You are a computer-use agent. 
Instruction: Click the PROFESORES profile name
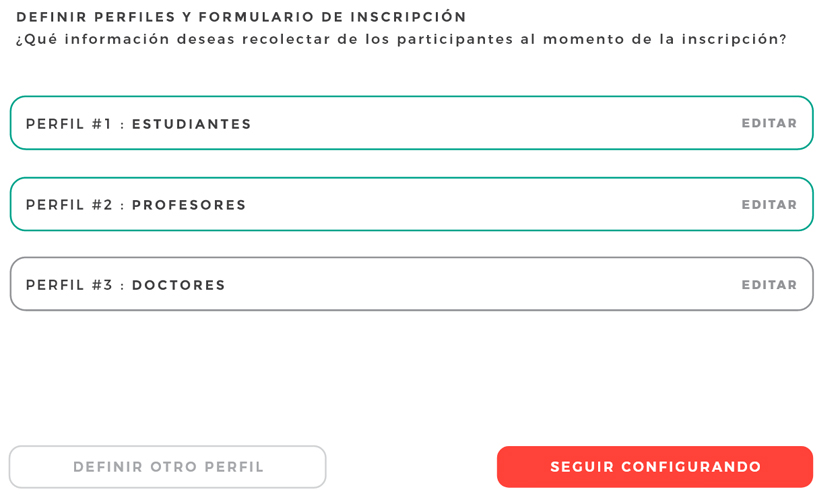point(189,205)
